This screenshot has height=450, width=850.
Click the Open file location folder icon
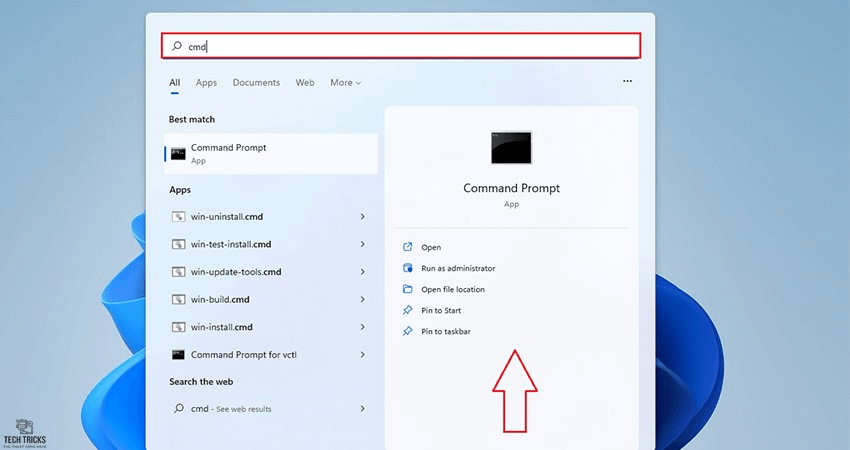(x=408, y=290)
